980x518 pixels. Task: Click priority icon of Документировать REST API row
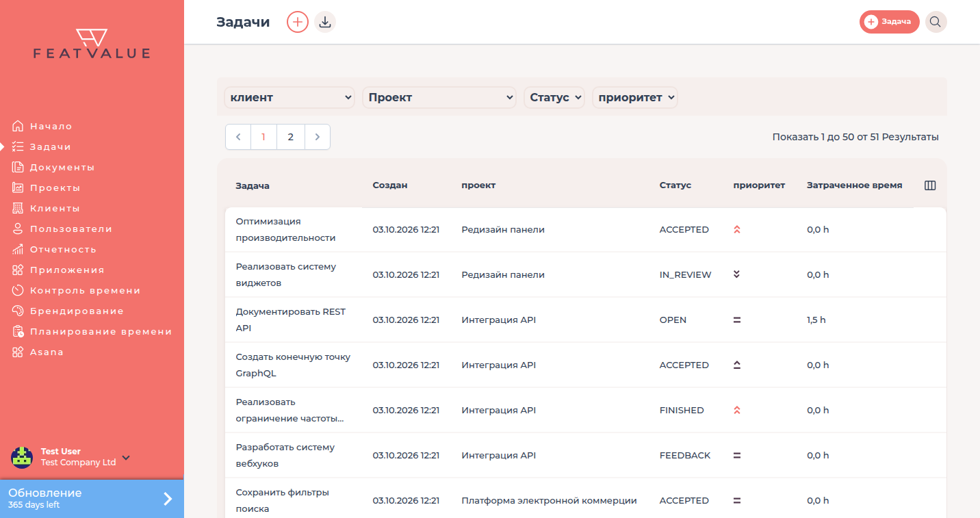coord(737,320)
